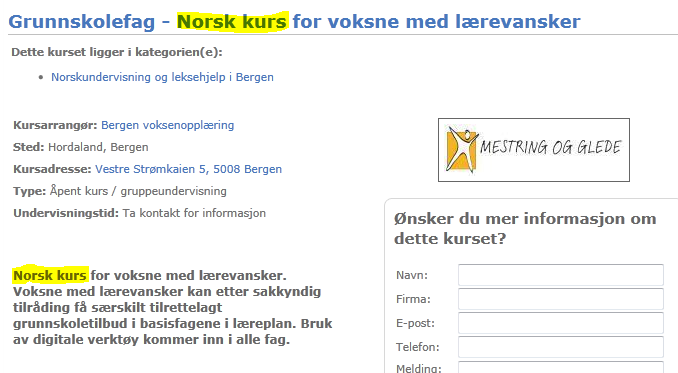Click the Åpent kurs / gruppeundervisning type text
Image resolution: width=678 pixels, height=373 pixels.
(138, 191)
